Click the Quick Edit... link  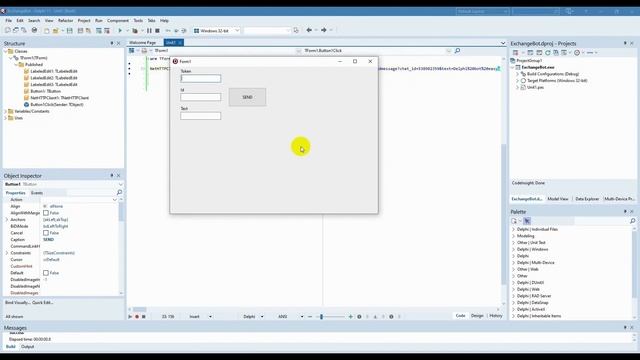42,302
